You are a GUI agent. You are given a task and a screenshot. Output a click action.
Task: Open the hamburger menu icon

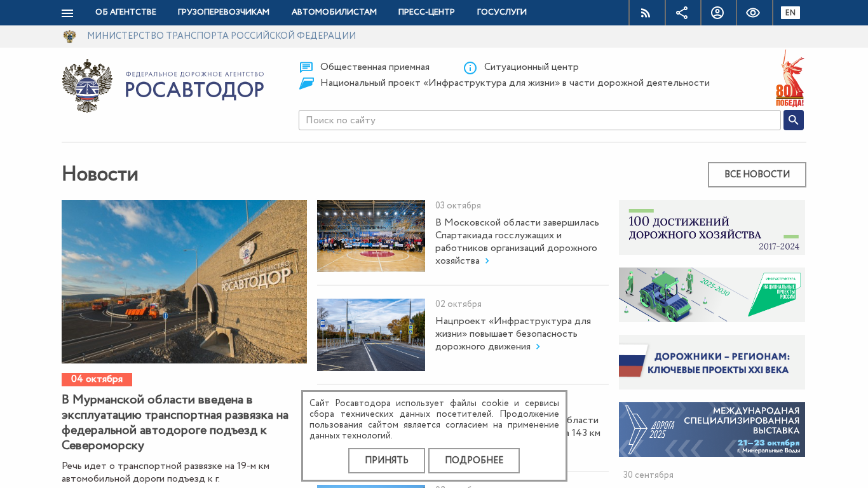(67, 13)
